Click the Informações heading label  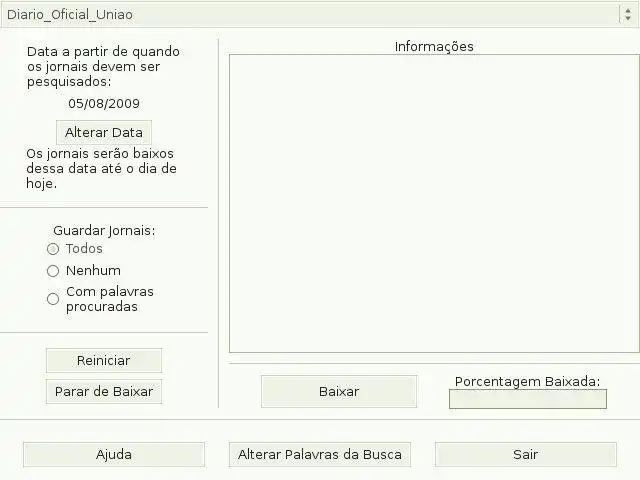coord(434,47)
